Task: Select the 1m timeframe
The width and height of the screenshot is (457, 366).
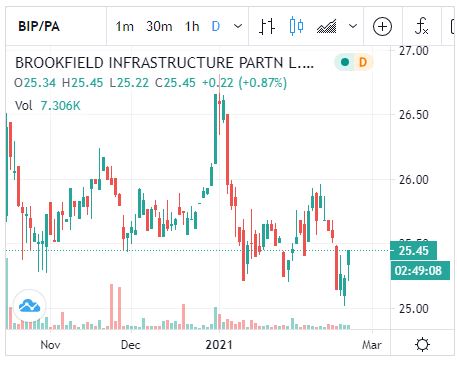Action: (x=124, y=26)
